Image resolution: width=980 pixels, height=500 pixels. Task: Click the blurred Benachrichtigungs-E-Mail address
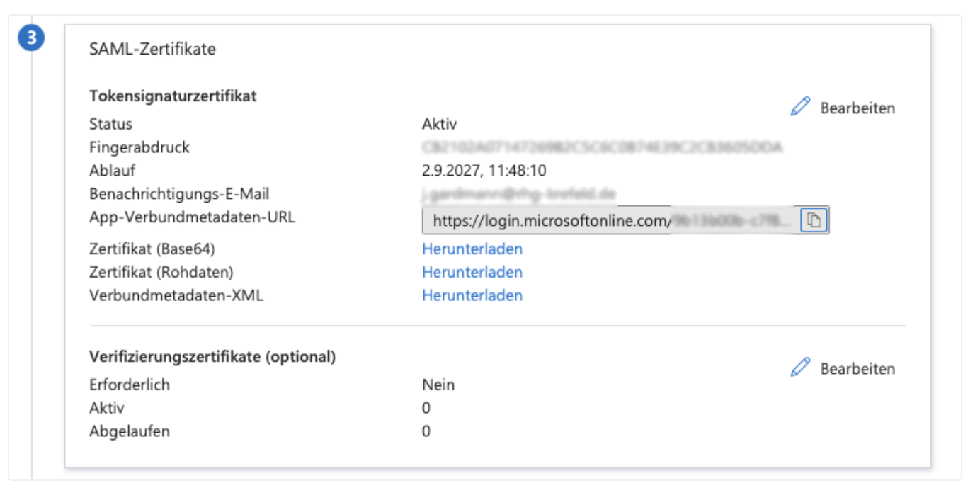tap(518, 193)
